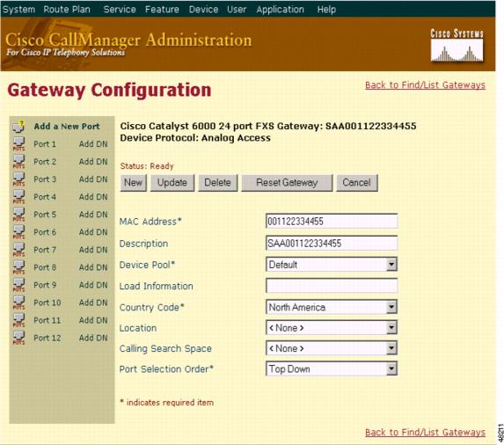This screenshot has width=504, height=445.
Task: Click the Delete button
Action: point(217,183)
